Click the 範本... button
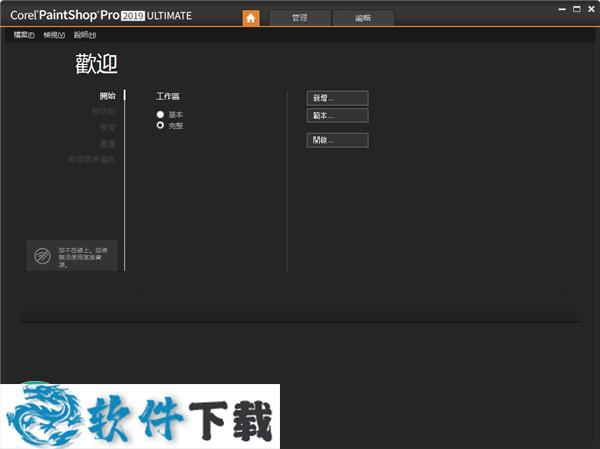 tap(337, 116)
